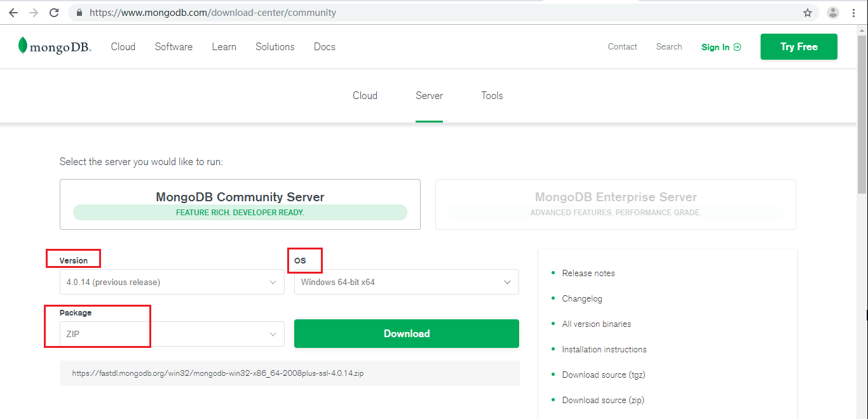This screenshot has width=868, height=419.
Task: Click the padlock icon in the address bar
Action: pyautogui.click(x=79, y=12)
